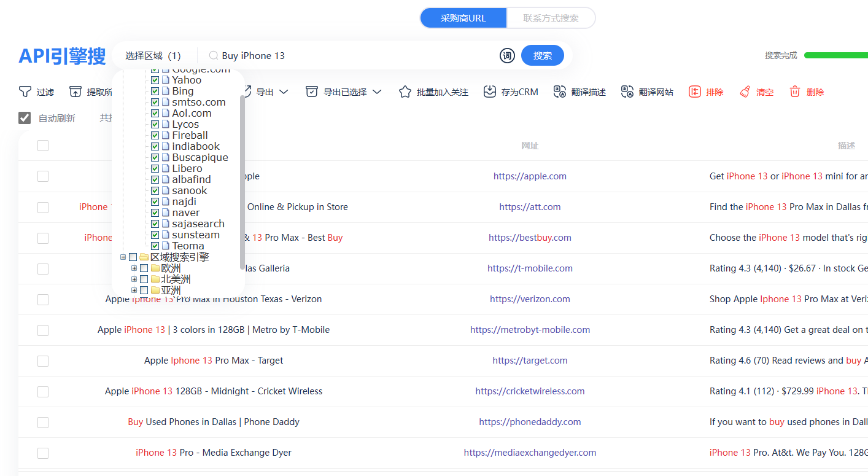This screenshot has height=476, width=868.
Task: Click the red exclude icon
Action: tap(694, 92)
